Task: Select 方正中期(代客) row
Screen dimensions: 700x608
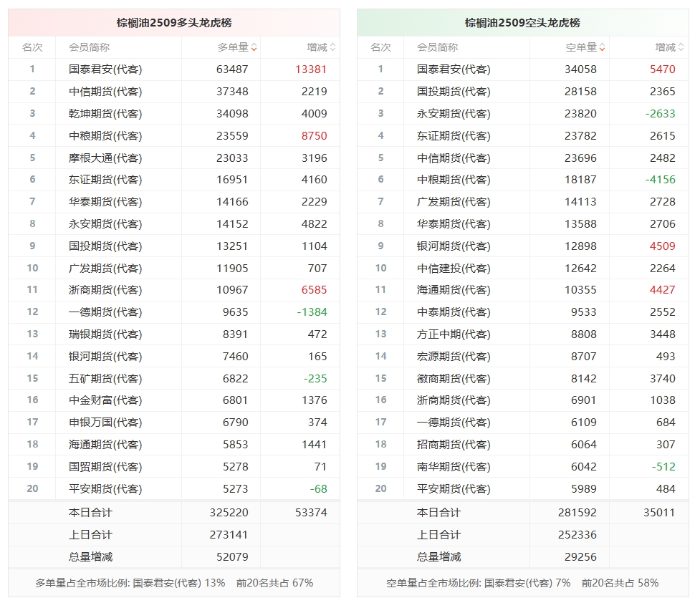Action: tap(523, 334)
